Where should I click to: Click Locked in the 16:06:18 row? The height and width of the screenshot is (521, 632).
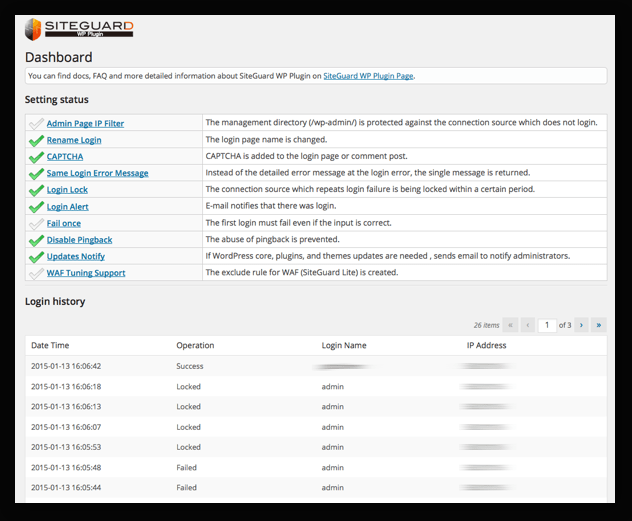click(188, 386)
